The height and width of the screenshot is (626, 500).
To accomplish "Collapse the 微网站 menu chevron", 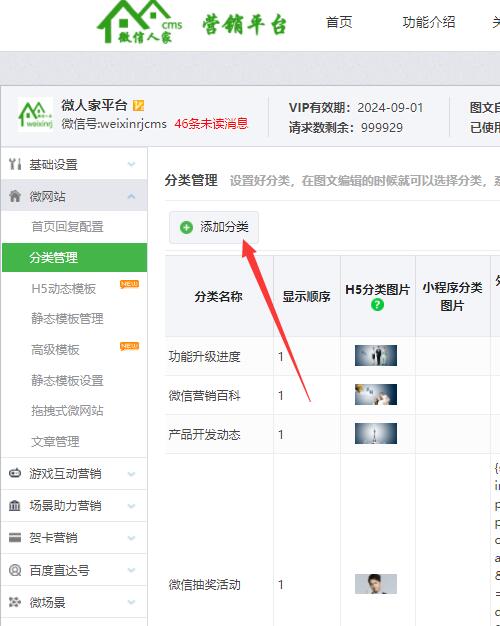I will pyautogui.click(x=131, y=196).
